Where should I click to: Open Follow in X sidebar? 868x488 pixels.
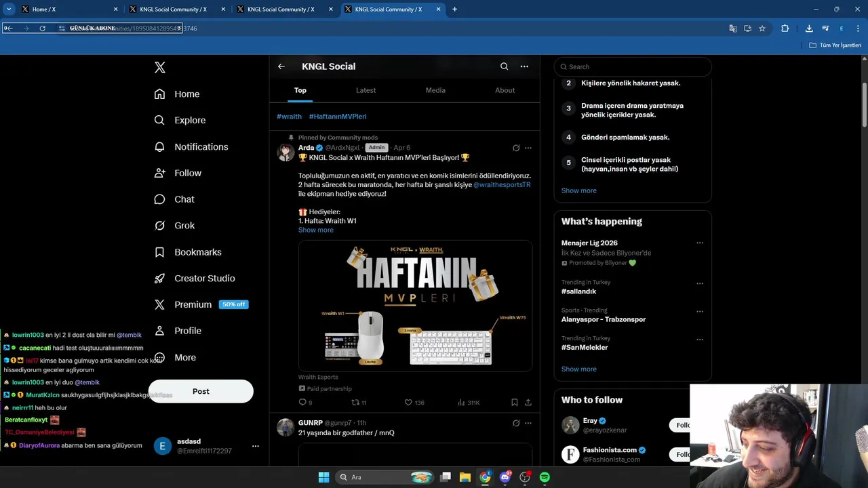tap(178, 173)
